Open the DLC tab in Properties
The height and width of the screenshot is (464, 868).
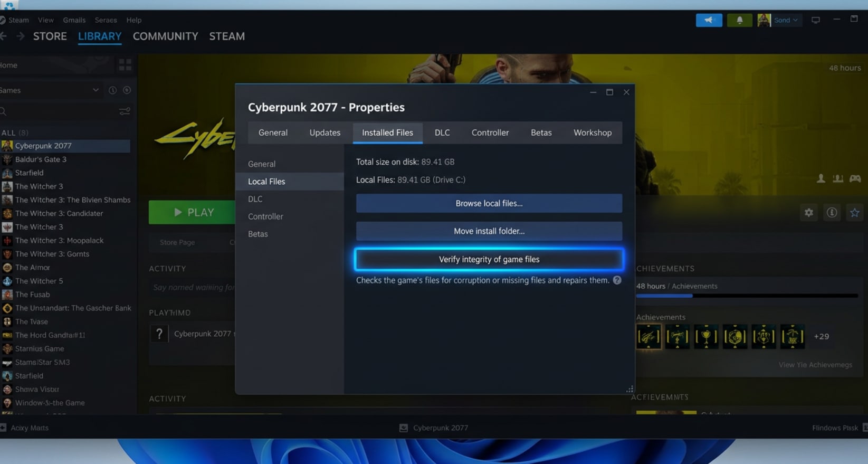tap(442, 132)
